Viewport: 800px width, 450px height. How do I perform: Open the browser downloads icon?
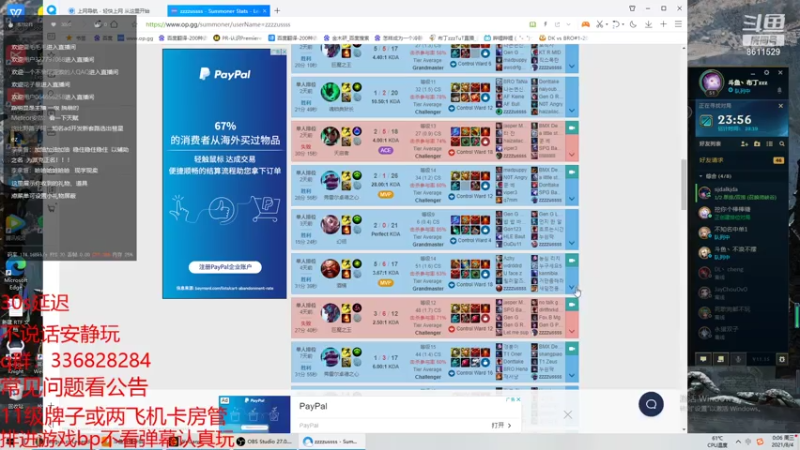648,24
